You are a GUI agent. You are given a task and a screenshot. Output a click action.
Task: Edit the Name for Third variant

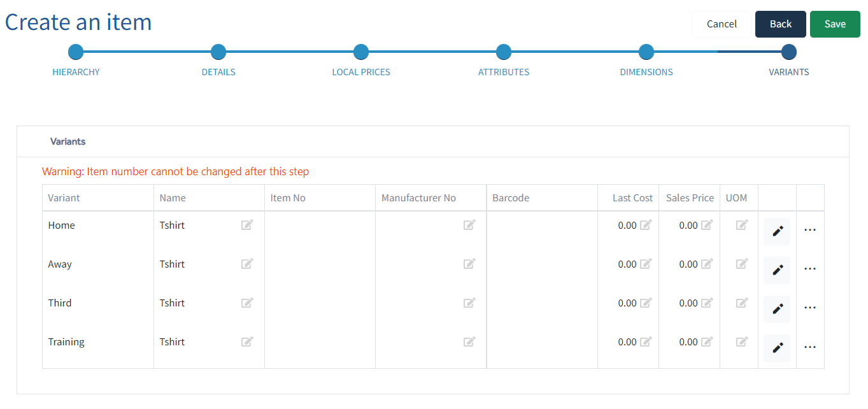click(247, 303)
